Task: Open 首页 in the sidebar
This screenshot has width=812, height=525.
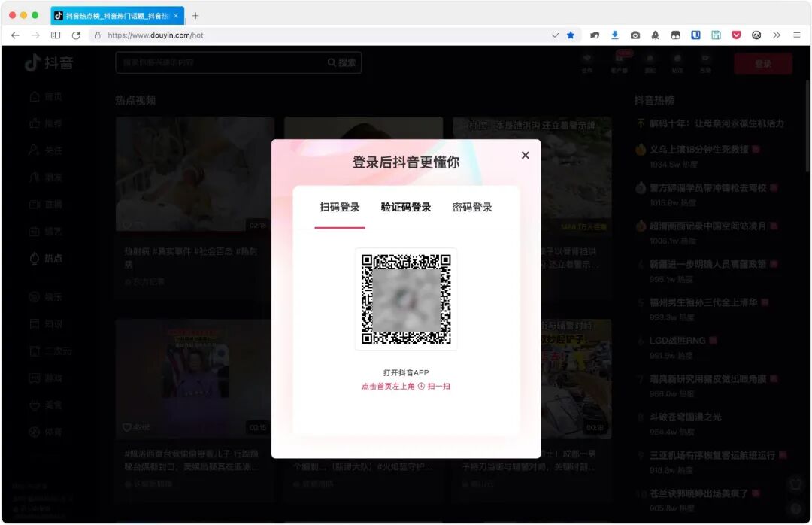Action: click(x=46, y=96)
